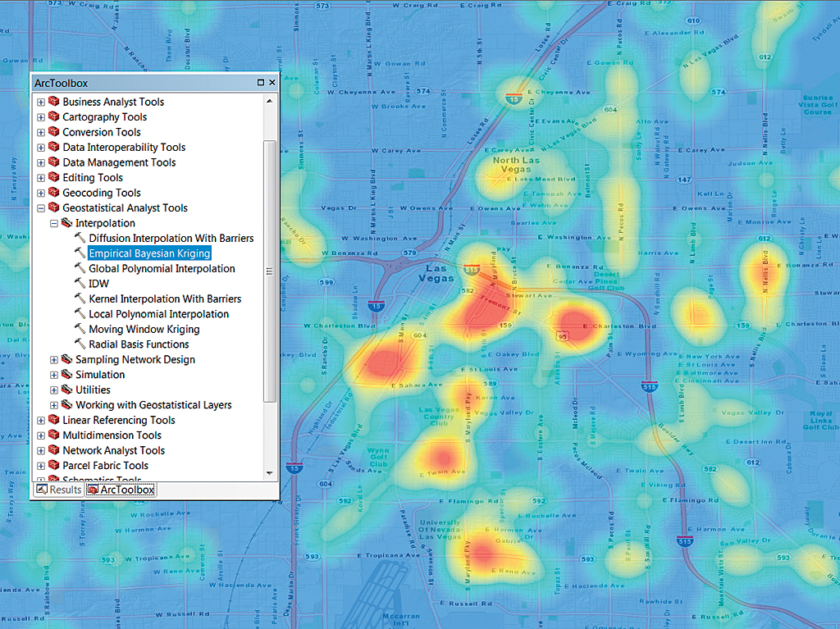The width and height of the screenshot is (840, 629).
Task: Expand the Sampling Network Design toolset
Action: [x=53, y=359]
